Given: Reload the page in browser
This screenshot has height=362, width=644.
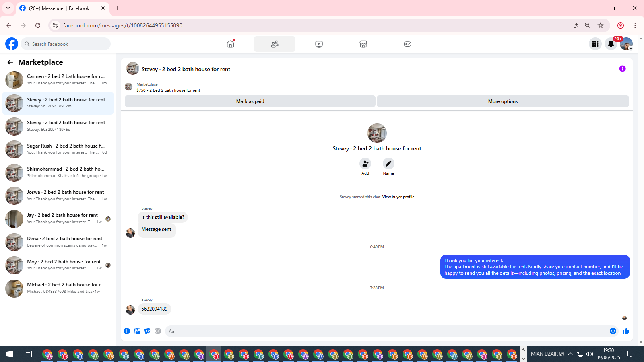Looking at the screenshot, I should coord(38,25).
